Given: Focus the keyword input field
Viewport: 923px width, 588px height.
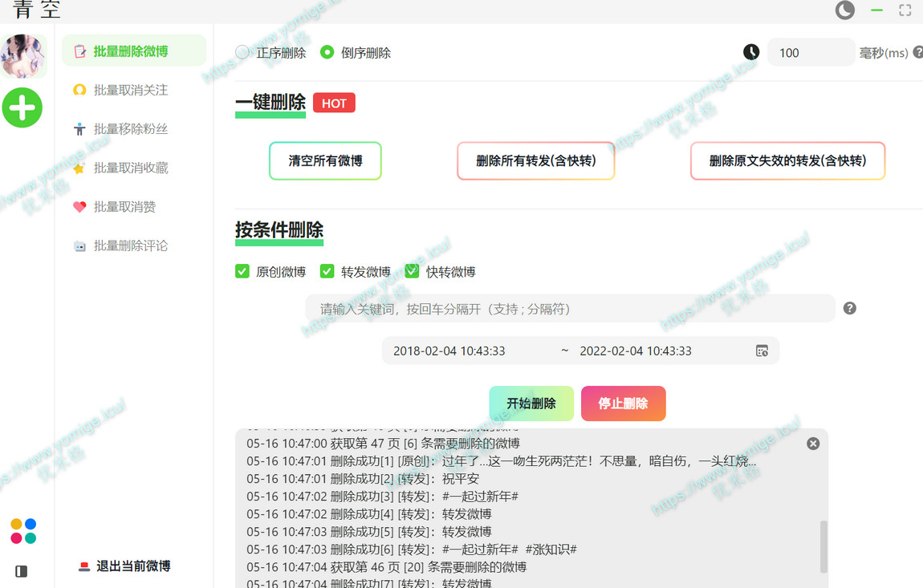Looking at the screenshot, I should (x=570, y=309).
